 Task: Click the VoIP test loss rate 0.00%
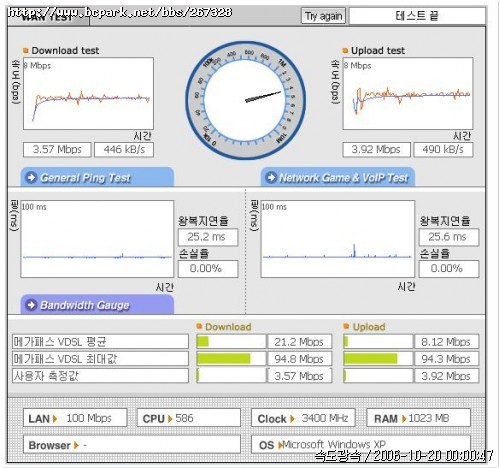(449, 269)
